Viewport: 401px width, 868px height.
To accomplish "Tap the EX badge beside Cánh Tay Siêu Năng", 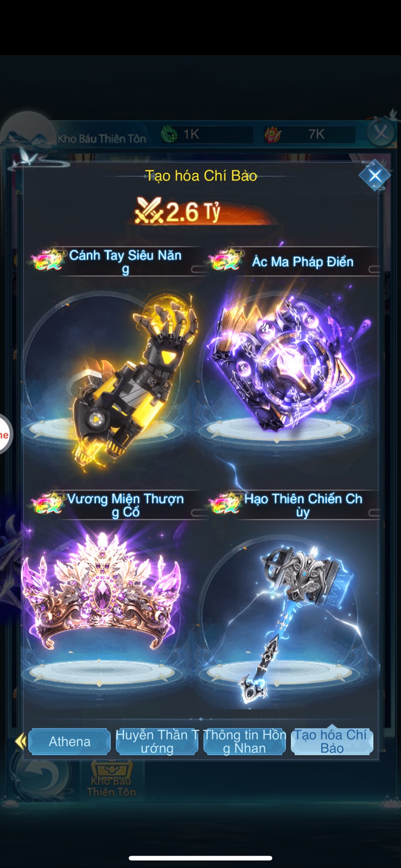I will (x=47, y=260).
